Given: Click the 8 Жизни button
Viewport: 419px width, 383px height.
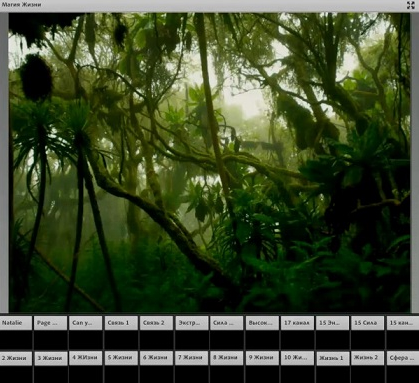Looking at the screenshot, I should point(227,358).
